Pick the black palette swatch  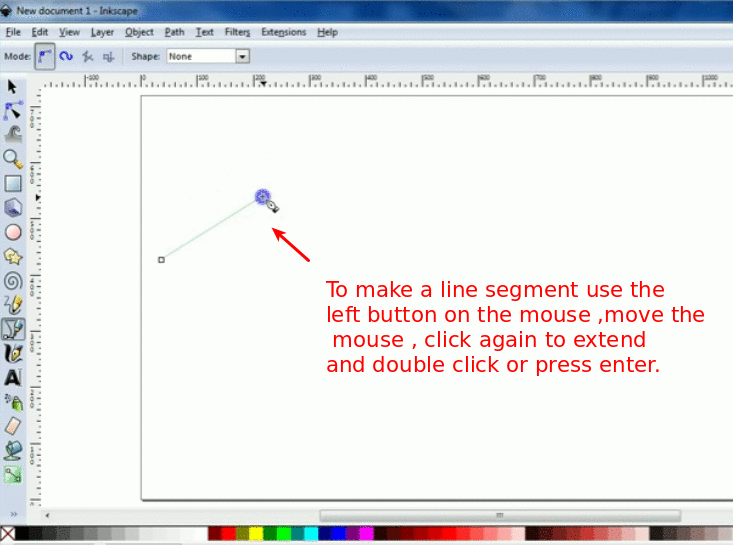pyautogui.click(x=22, y=533)
